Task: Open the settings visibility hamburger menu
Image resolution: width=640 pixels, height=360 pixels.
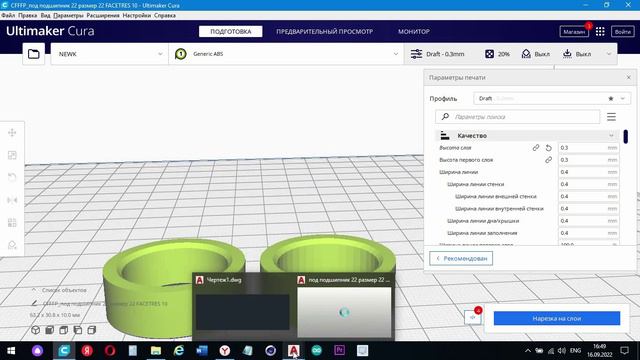Action: pos(611,117)
